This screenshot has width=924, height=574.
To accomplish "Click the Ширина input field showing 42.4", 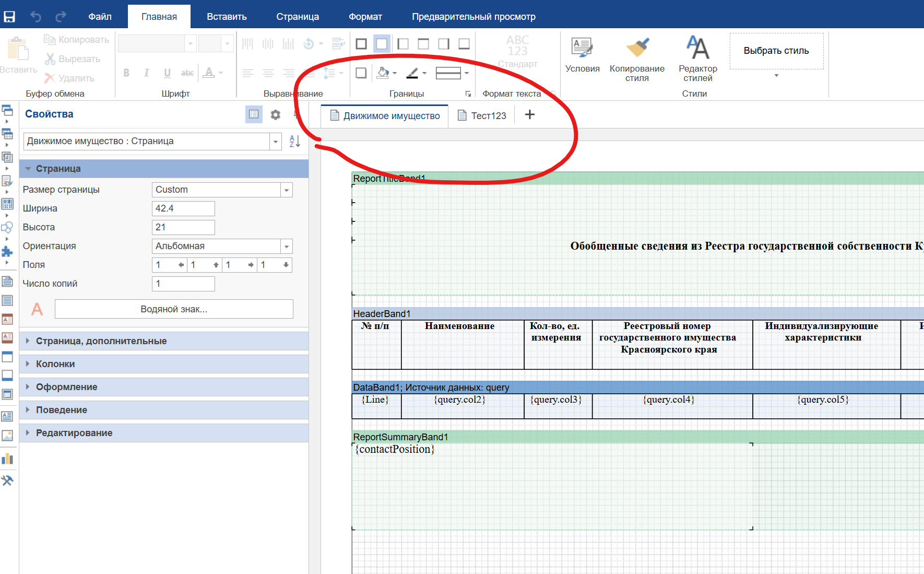I will (x=183, y=208).
